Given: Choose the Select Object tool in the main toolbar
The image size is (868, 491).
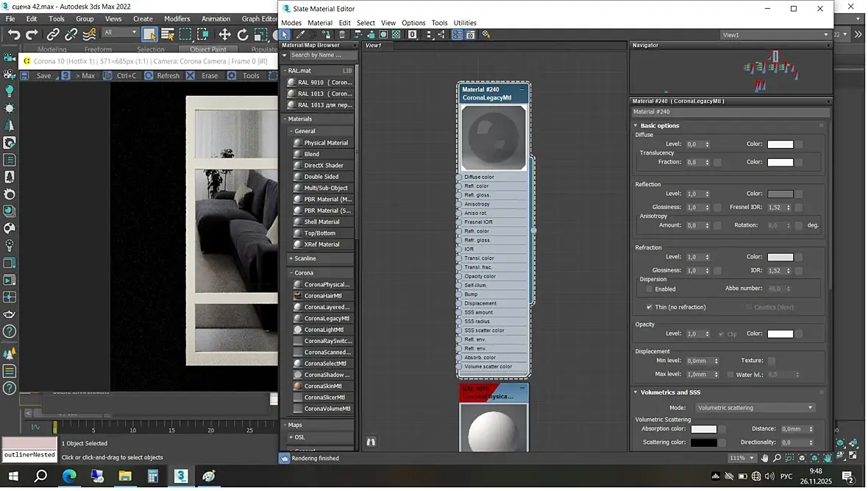Looking at the screenshot, I should pyautogui.click(x=149, y=35).
